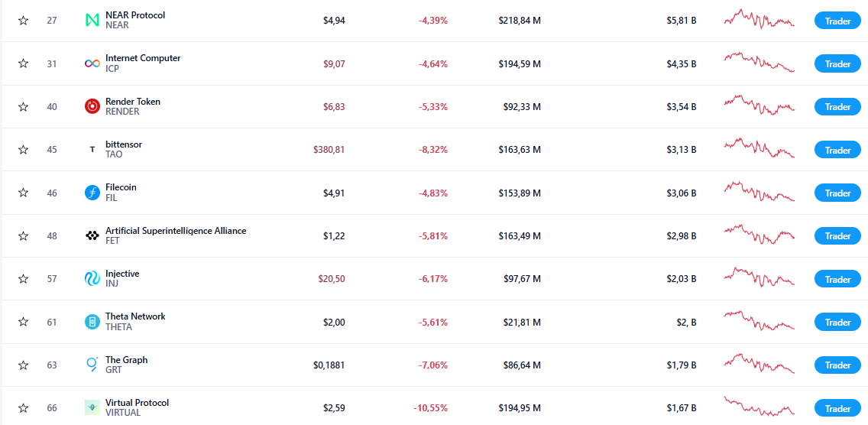The height and width of the screenshot is (425, 868).
Task: Click the NEAR Protocol coin logo
Action: click(92, 21)
